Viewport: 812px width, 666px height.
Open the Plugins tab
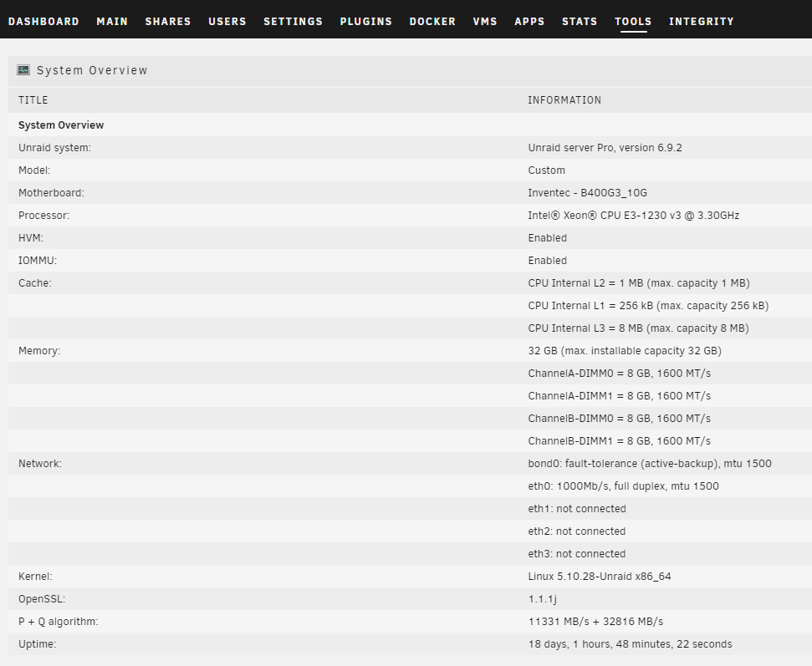tap(365, 22)
